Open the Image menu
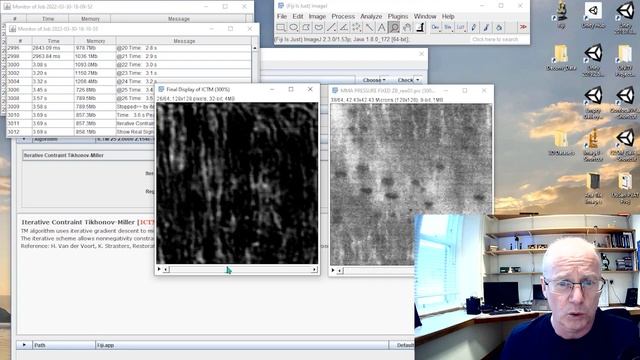This screenshot has width=640, height=360. [317, 16]
